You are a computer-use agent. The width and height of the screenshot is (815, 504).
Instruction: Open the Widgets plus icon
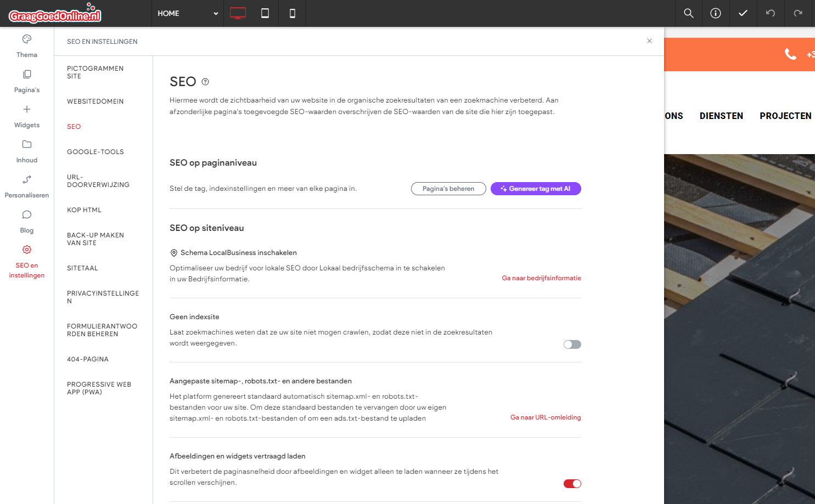tap(27, 109)
